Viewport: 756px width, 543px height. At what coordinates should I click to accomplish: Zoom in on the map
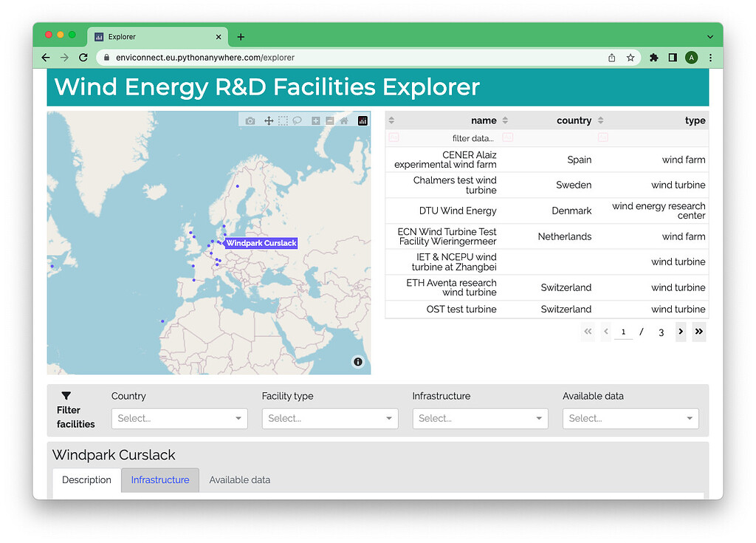(315, 120)
